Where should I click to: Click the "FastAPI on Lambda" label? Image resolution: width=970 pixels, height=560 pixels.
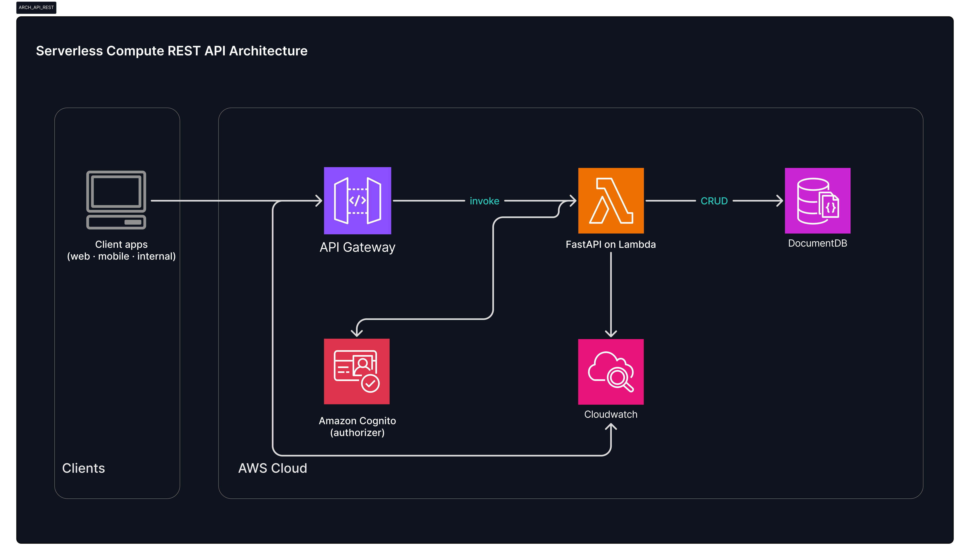coord(611,244)
